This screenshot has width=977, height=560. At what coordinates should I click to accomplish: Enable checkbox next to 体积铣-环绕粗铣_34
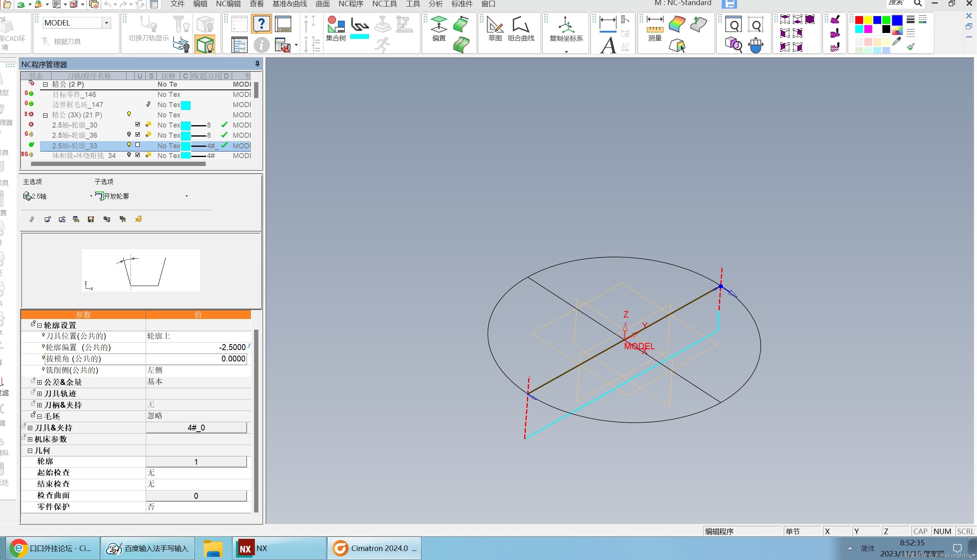(137, 155)
